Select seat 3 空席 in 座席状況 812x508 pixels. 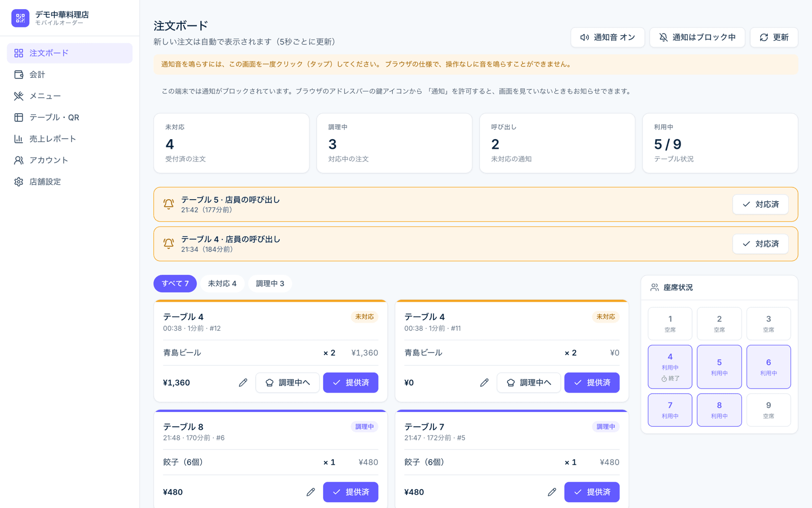click(x=768, y=324)
